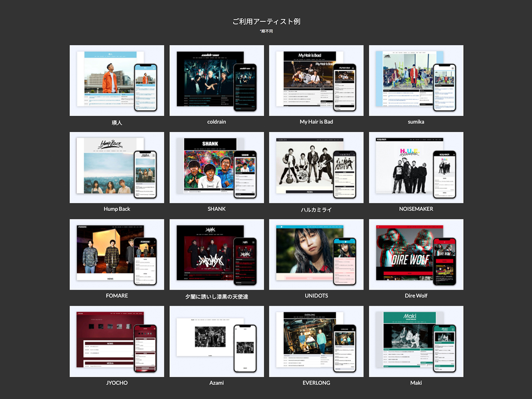The width and height of the screenshot is (532, 399).
Task: Click the Maki artist name label
Action: click(416, 383)
